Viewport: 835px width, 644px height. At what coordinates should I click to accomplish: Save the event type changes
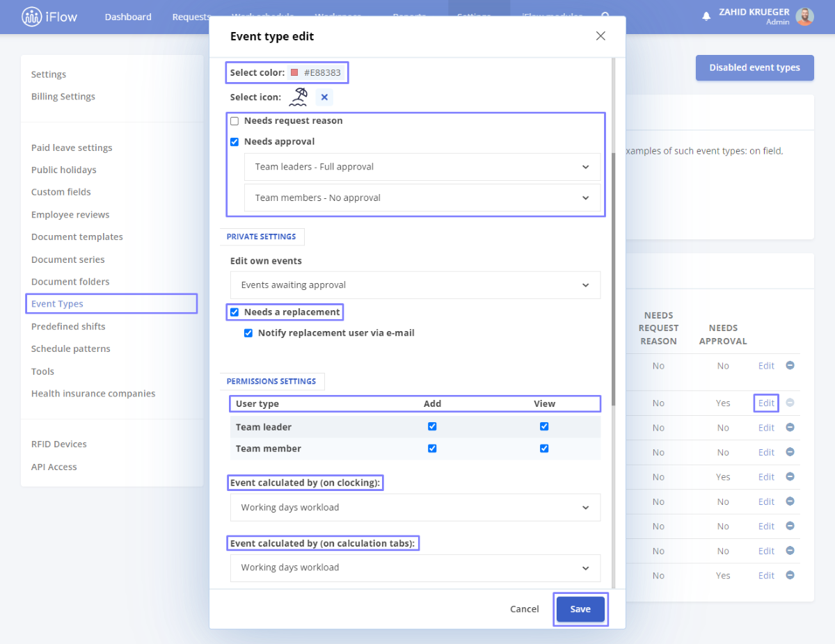pos(580,609)
